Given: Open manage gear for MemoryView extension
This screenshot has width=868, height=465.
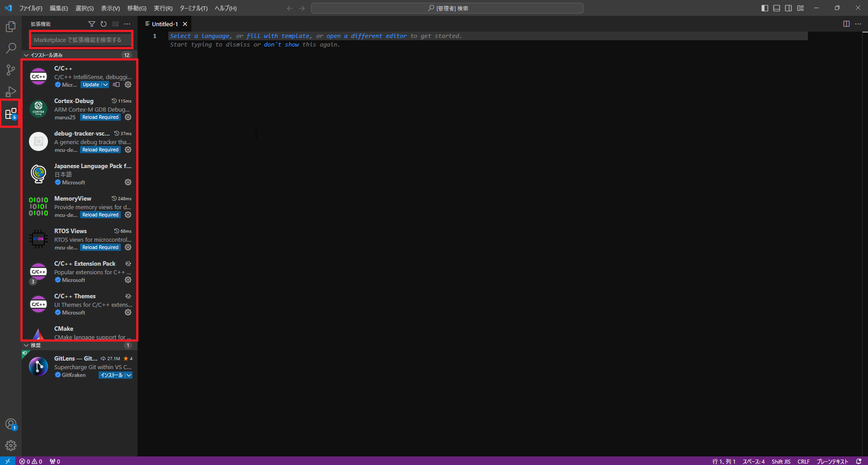Looking at the screenshot, I should pyautogui.click(x=128, y=215).
